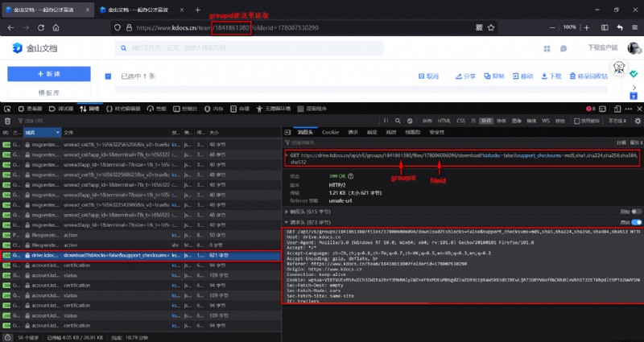This screenshot has height=342, width=644.
Task: Click the QR code icon in the address bar
Action: tap(479, 27)
